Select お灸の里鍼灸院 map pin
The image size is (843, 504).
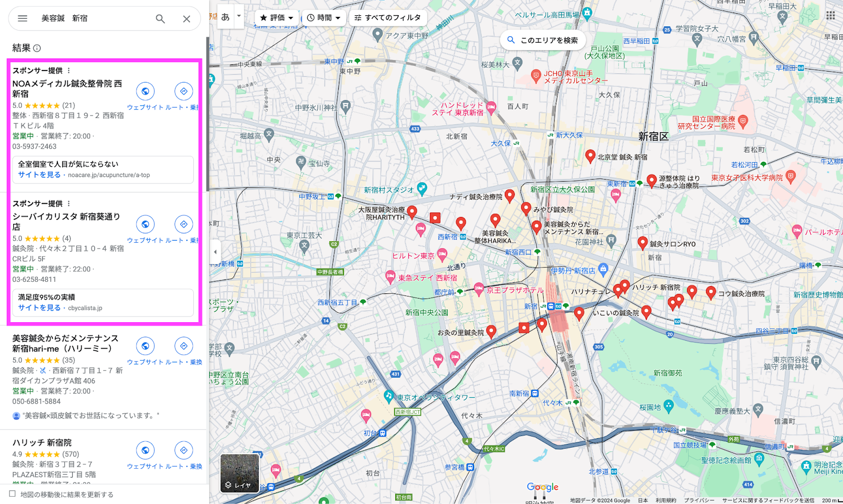[491, 332]
